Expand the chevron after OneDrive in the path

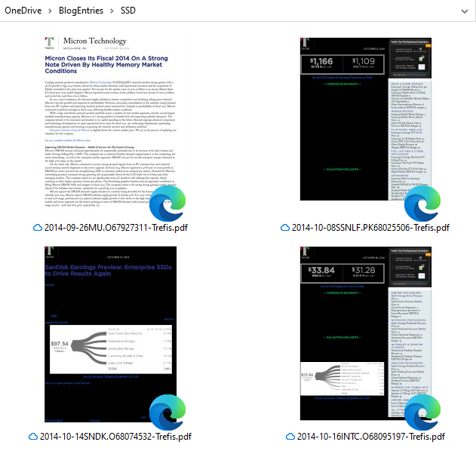pos(50,11)
